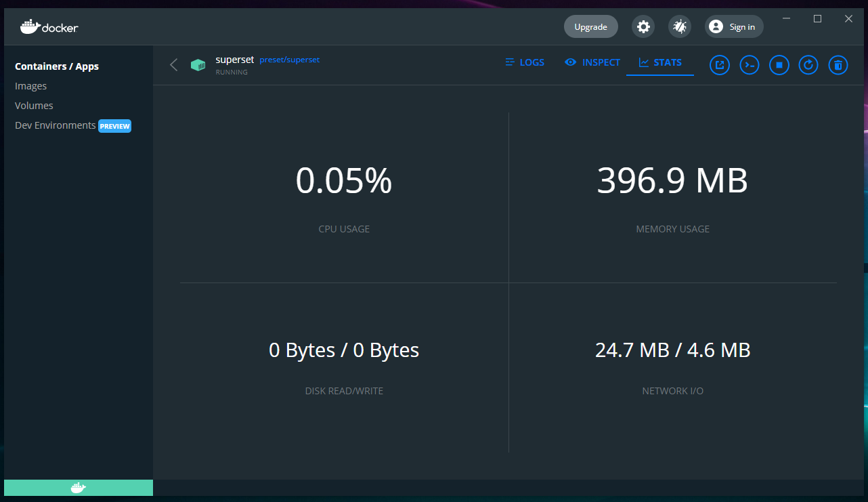This screenshot has height=502, width=868.
Task: Click the 396.9 MB memory value
Action: point(672,181)
